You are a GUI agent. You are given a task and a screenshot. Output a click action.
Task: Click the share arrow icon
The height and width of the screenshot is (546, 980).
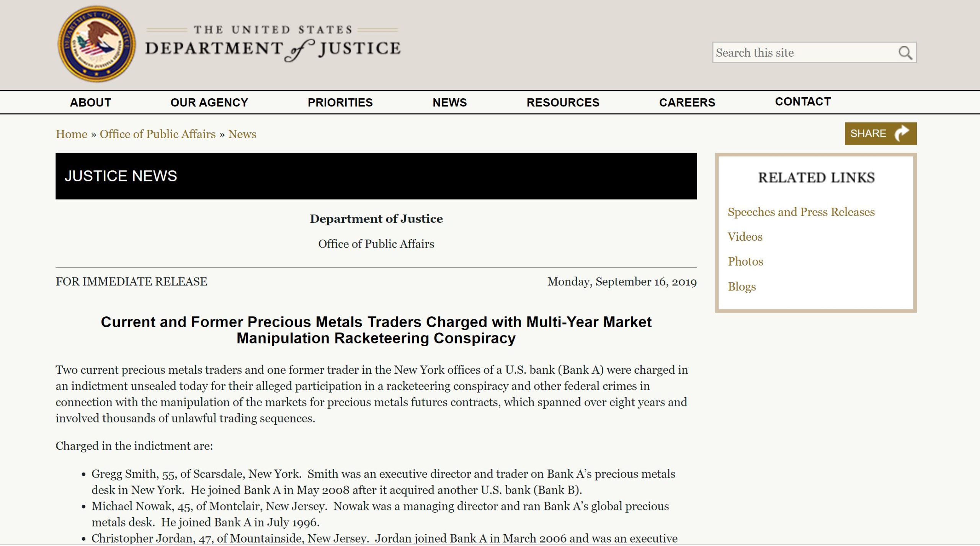pyautogui.click(x=901, y=134)
